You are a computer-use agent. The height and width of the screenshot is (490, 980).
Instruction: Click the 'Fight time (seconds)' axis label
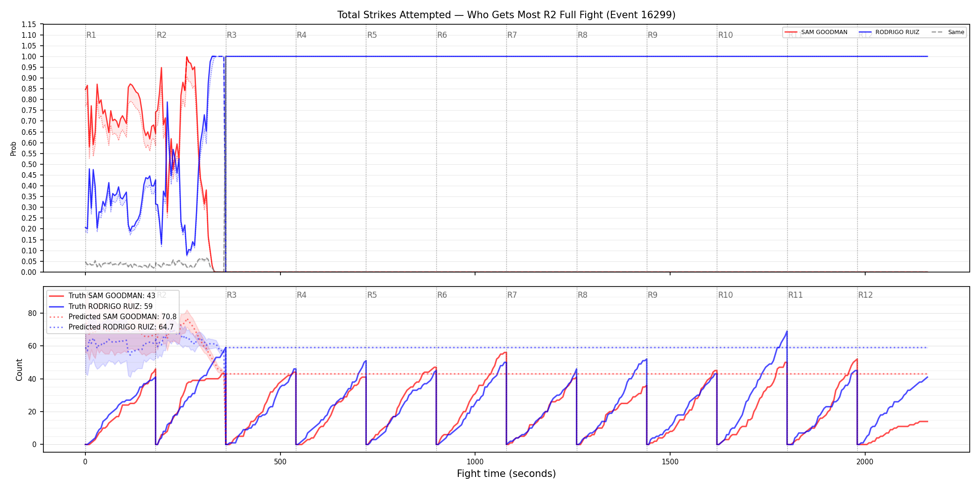(x=506, y=474)
